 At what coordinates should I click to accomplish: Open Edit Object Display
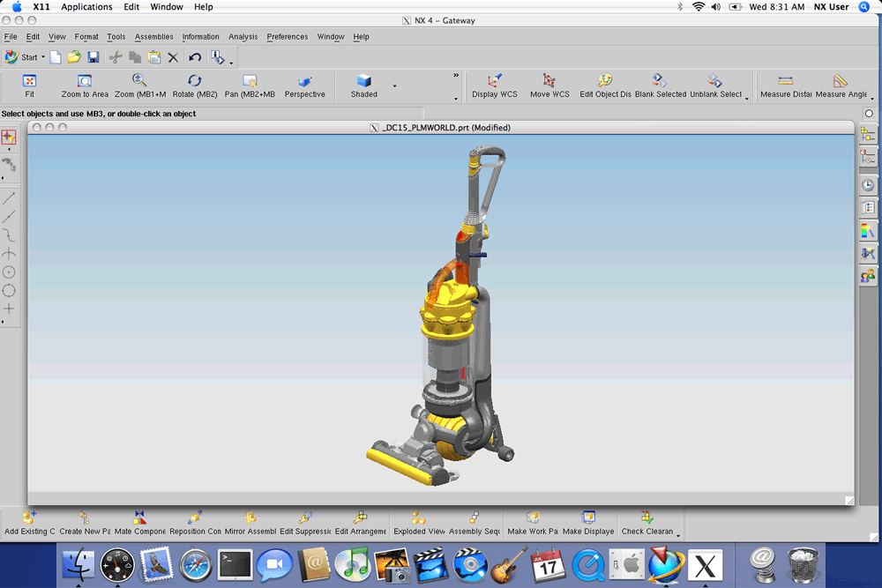coord(605,81)
